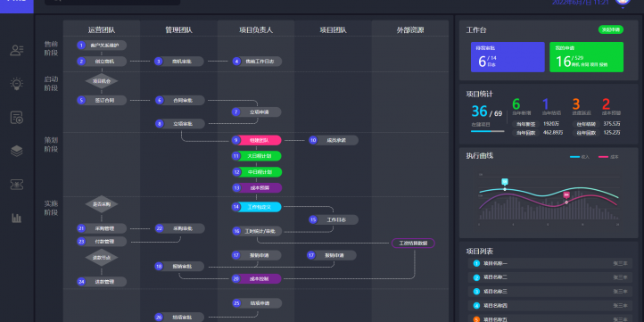Toggle the 收入 legend item in the chart
Screen dimensions: 644x322
[x=580, y=157]
